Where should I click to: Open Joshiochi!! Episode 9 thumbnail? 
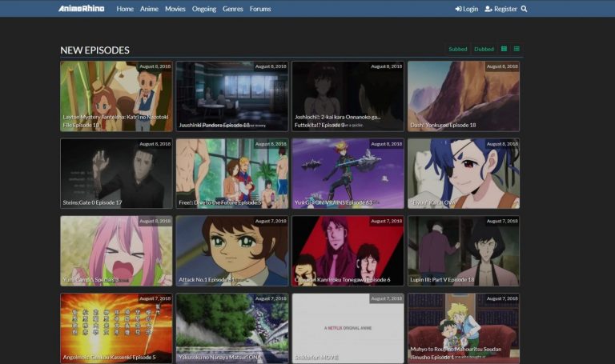coord(348,96)
